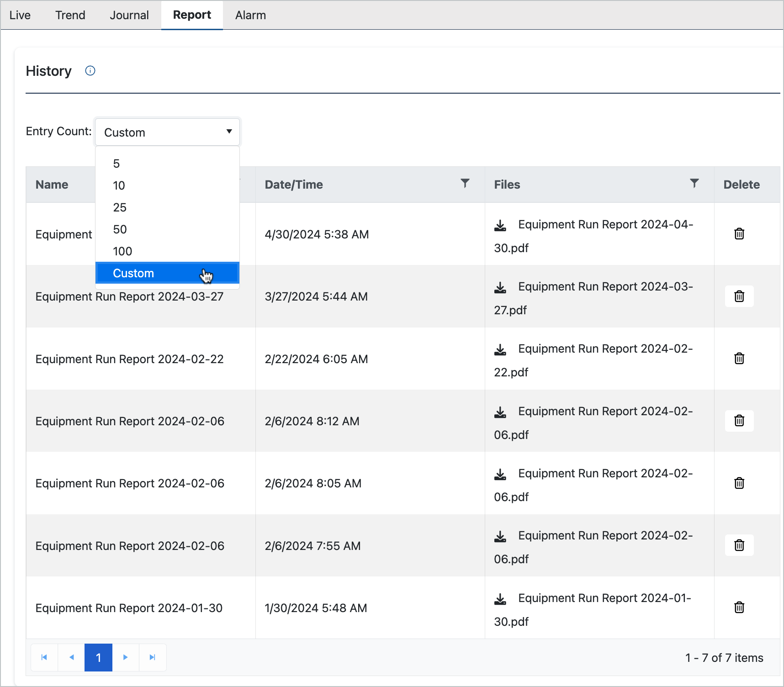Open the Date/Time column filter

465,184
